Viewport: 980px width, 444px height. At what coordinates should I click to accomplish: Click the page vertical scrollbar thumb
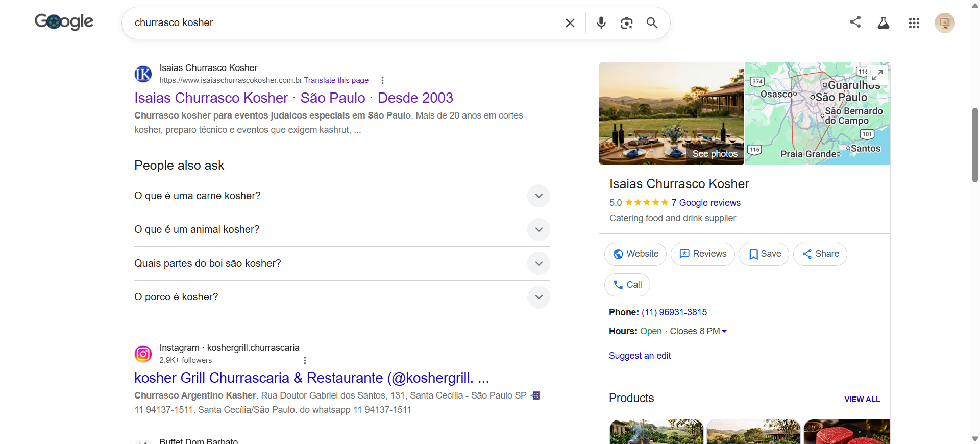975,145
